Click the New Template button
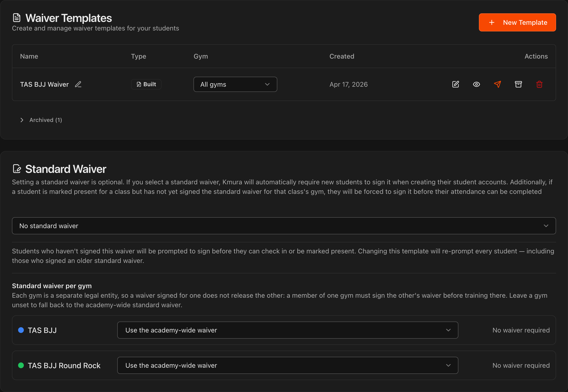 517,22
